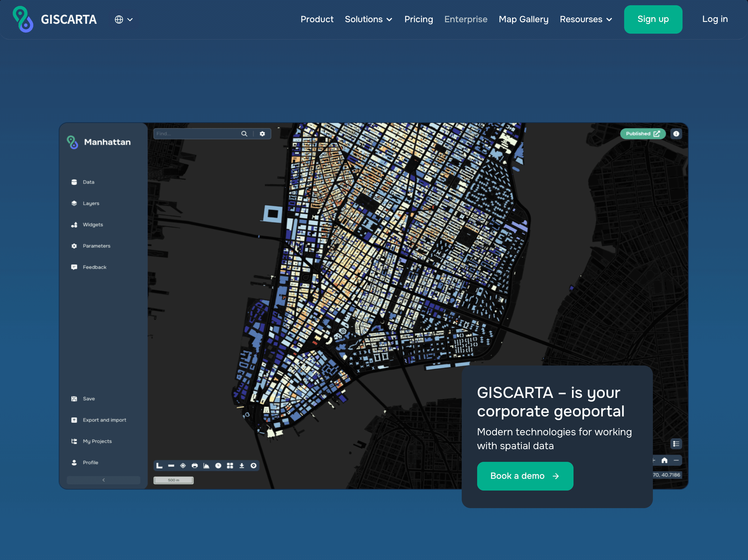This screenshot has height=560, width=748.
Task: Open the Widgets panel
Action: pos(93,224)
